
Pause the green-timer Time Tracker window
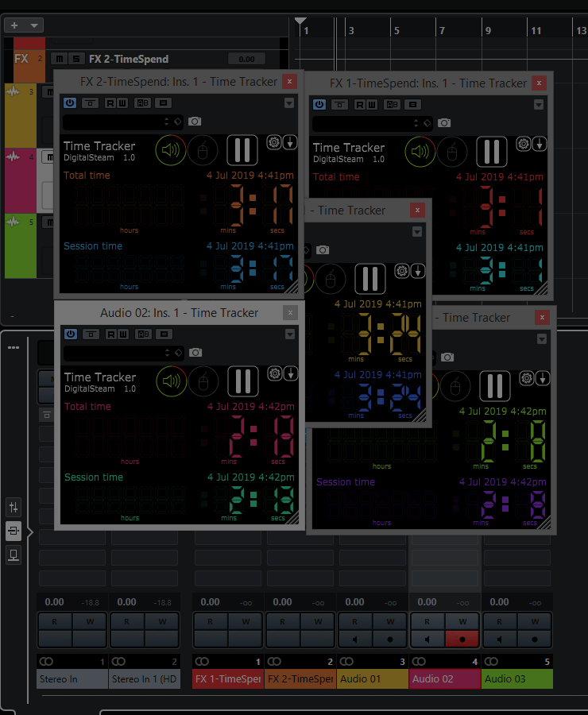495,386
